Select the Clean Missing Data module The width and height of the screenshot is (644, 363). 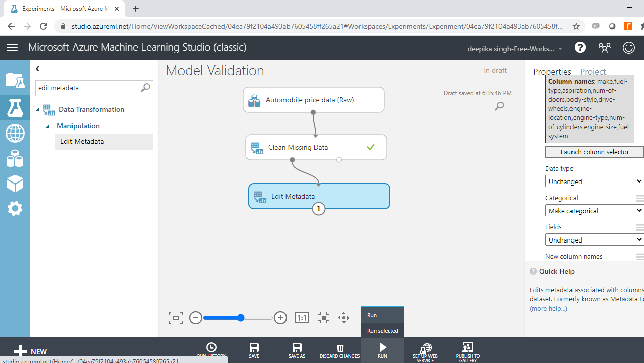click(316, 147)
